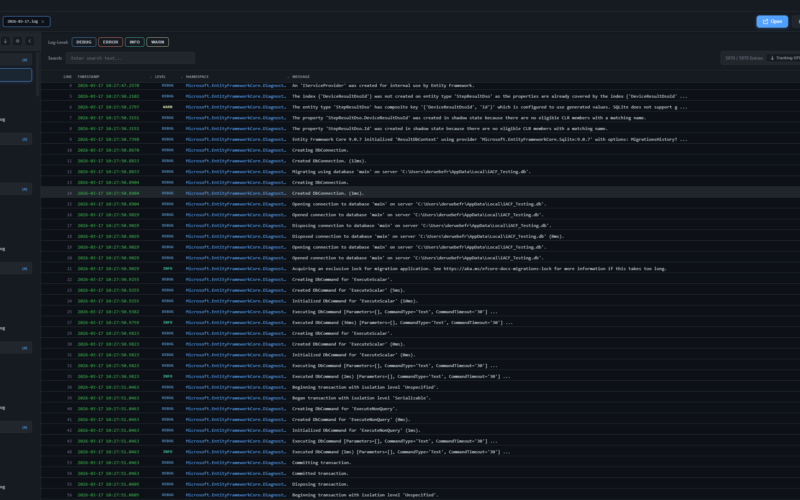Select 'Initialized DbCommand for ExecuteScalar (10ms)' message
The image size is (800, 500).
click(355, 301)
